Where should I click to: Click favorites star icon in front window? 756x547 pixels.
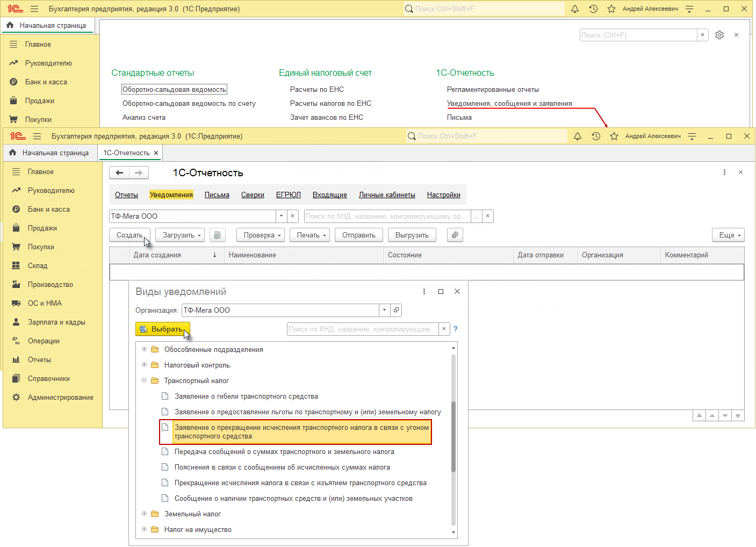pos(614,136)
